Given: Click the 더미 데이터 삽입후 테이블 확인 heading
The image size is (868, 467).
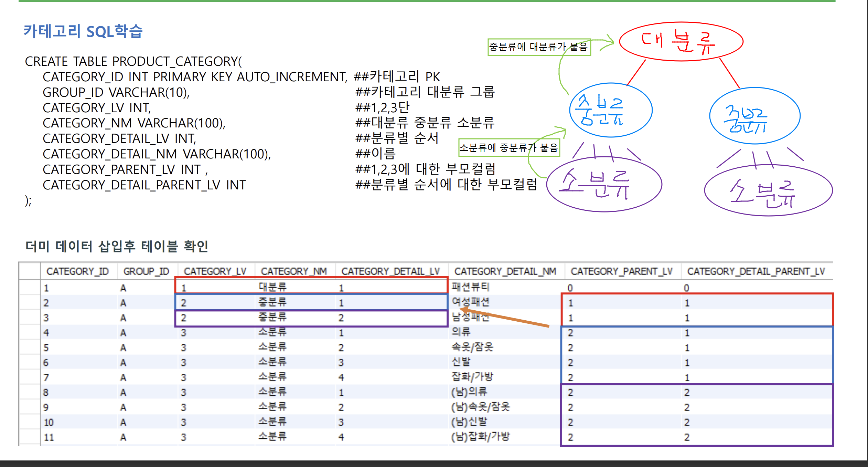Looking at the screenshot, I should coord(117,247).
